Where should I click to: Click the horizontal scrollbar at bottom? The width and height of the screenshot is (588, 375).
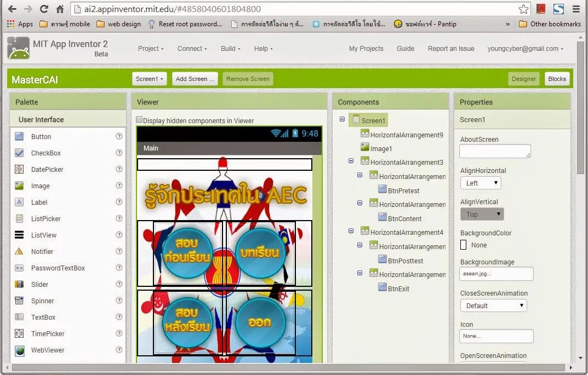click(288, 367)
